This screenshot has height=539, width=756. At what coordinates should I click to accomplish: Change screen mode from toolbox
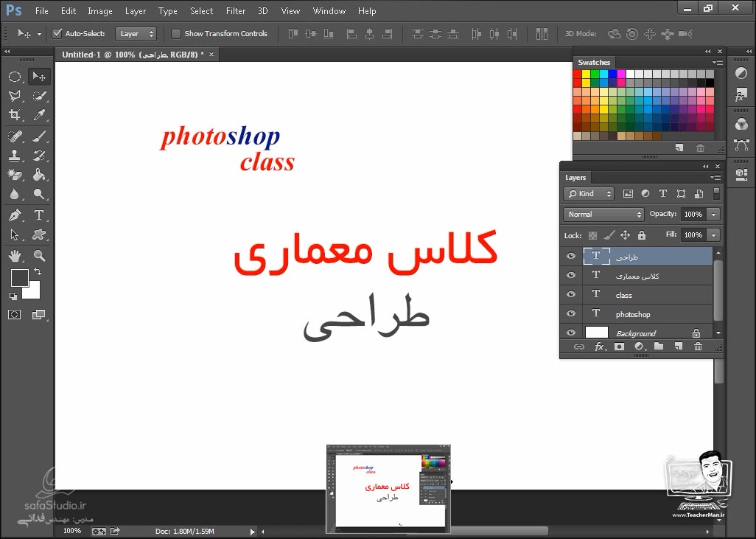pos(38,315)
